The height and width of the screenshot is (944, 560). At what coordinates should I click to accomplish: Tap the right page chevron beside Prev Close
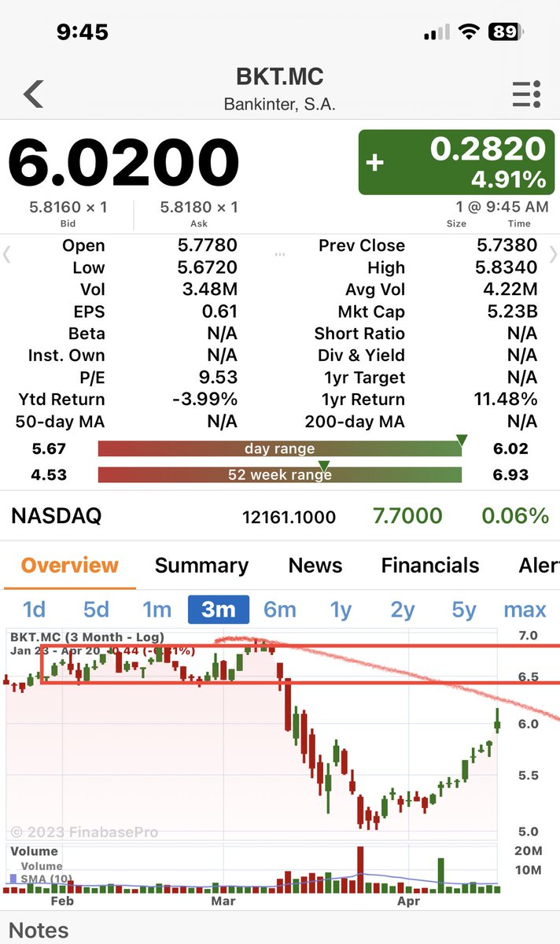(553, 255)
